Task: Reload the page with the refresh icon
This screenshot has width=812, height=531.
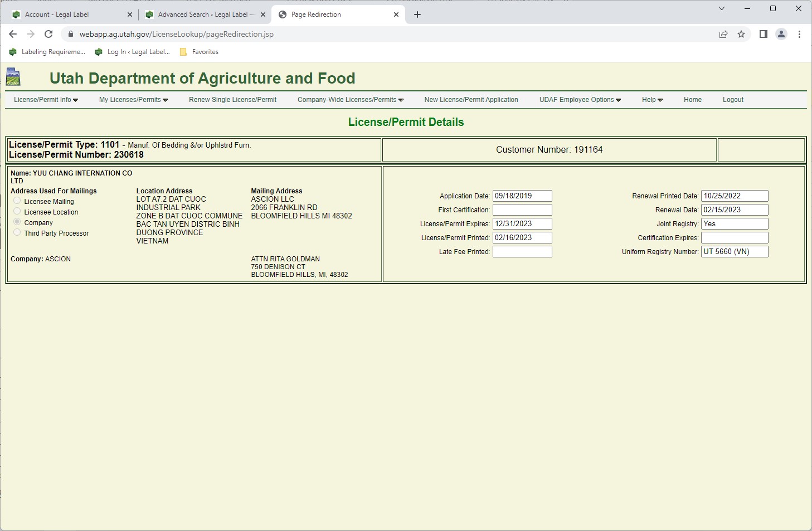Action: [48, 34]
